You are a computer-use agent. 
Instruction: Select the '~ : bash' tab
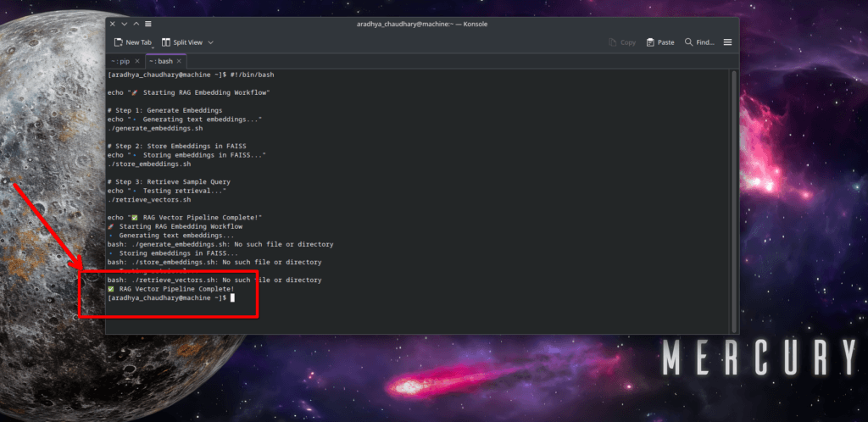click(x=160, y=61)
